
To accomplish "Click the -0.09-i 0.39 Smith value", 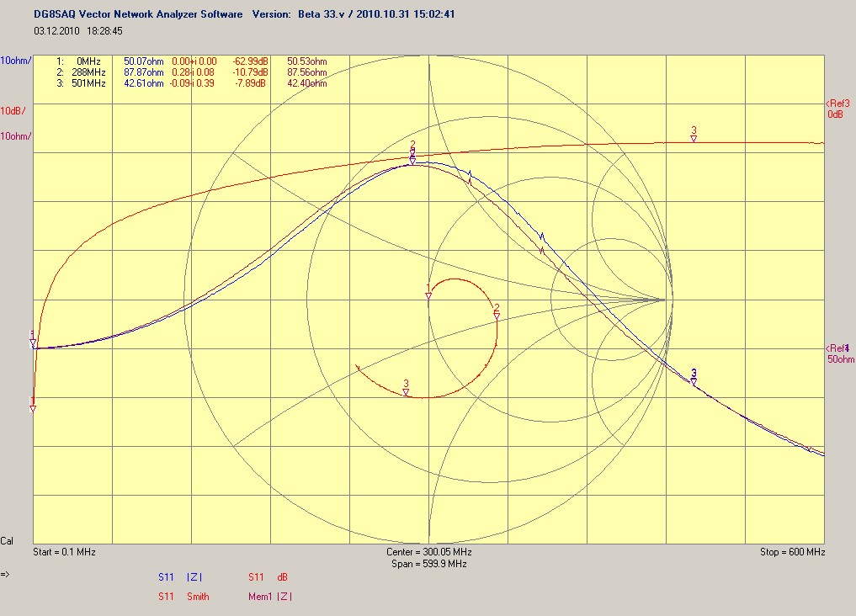I will point(192,83).
